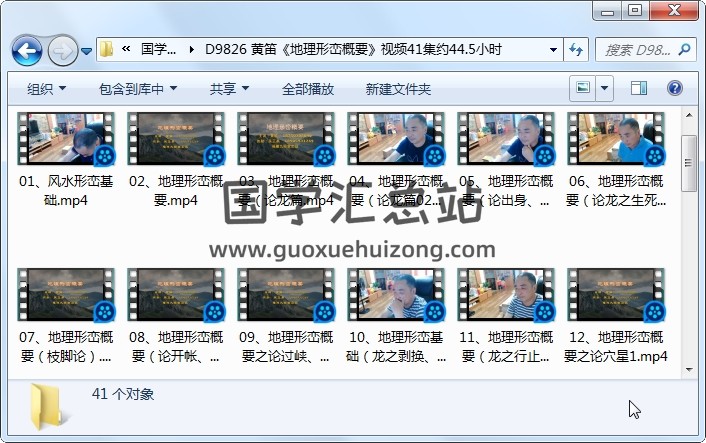
Task: Open the recent pages dropdown arrow
Action: 86,51
